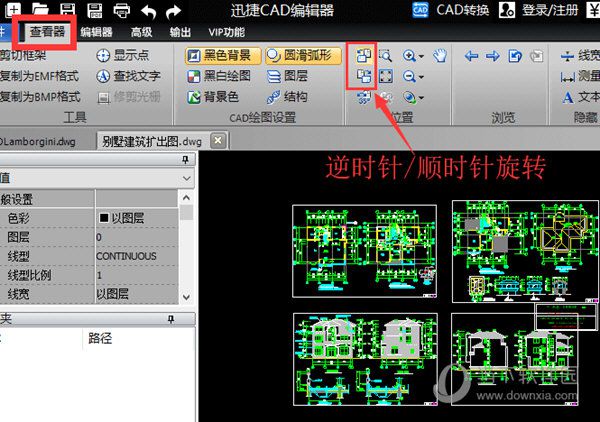Rotate drawing clockwise icon

[x=363, y=77]
